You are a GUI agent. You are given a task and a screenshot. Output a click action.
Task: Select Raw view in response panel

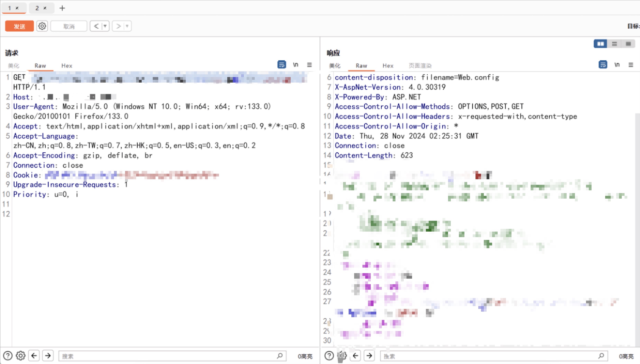(362, 66)
